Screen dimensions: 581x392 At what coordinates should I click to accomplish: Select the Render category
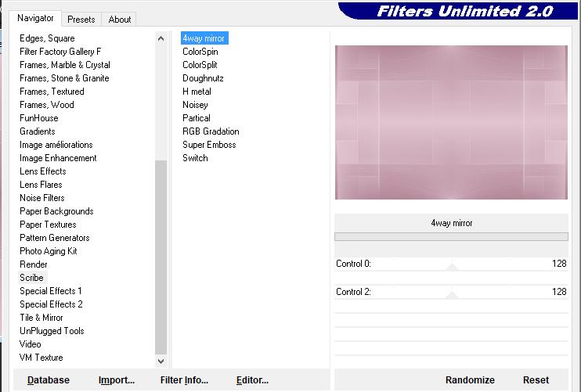click(34, 264)
